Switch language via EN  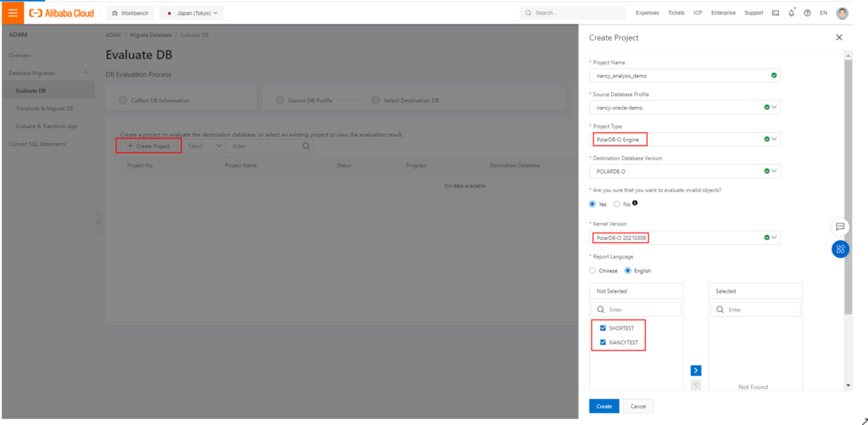(x=823, y=13)
